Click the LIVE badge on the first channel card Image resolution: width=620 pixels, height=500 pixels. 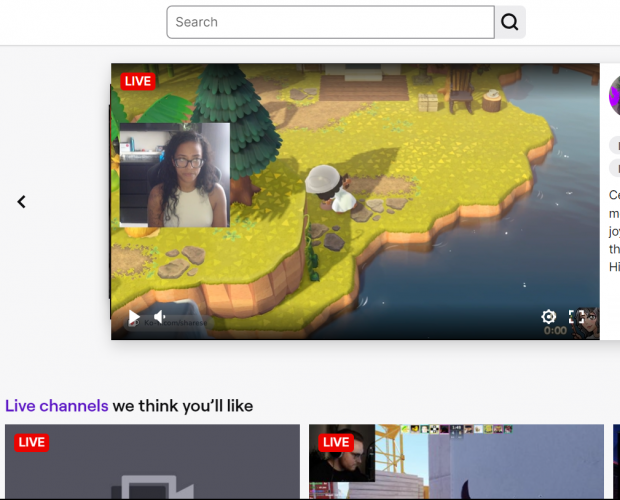(32, 442)
